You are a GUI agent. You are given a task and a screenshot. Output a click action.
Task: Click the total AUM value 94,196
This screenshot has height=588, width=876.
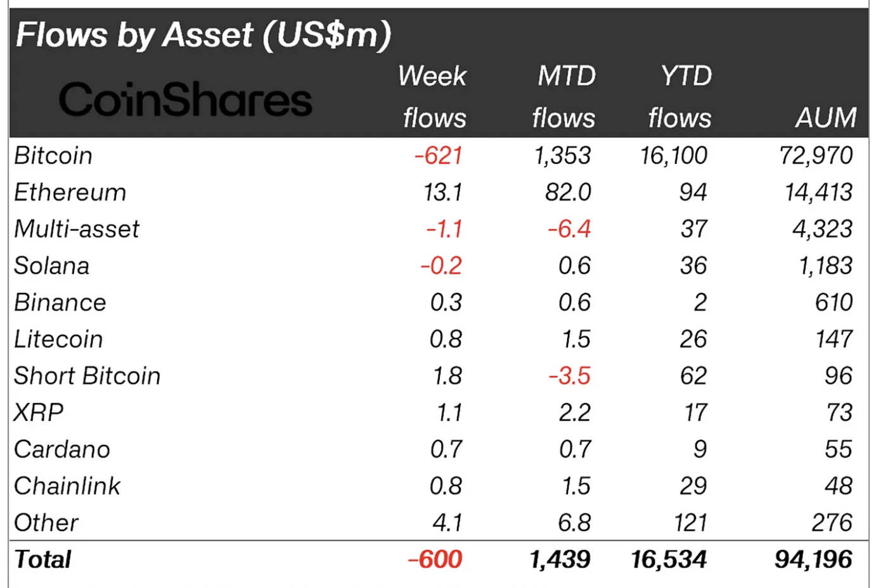814,560
